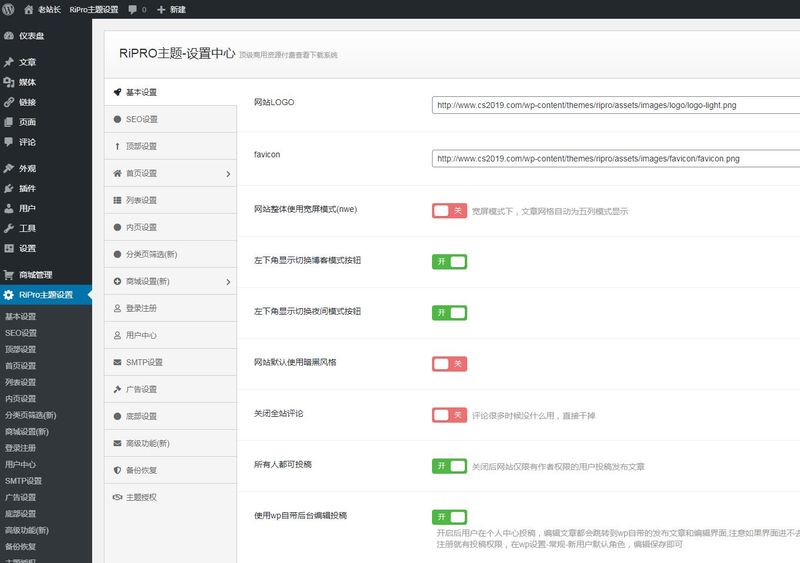Click the pin icon beside 广告设置

click(117, 389)
